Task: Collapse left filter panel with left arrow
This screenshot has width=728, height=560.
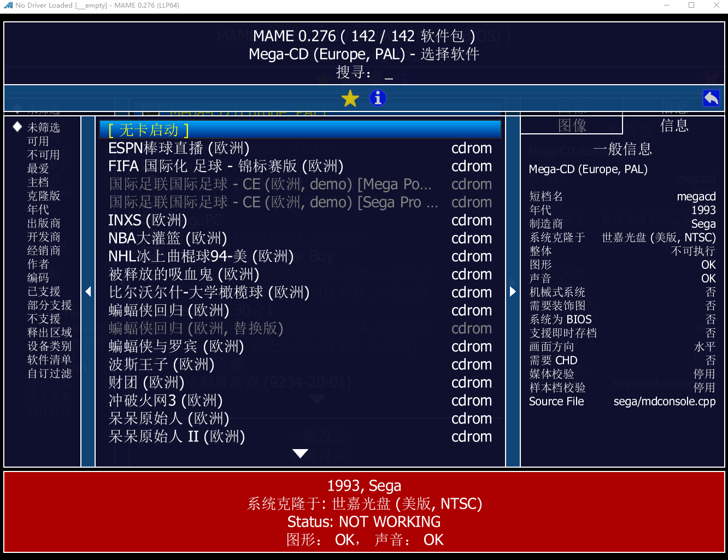Action: (x=88, y=291)
